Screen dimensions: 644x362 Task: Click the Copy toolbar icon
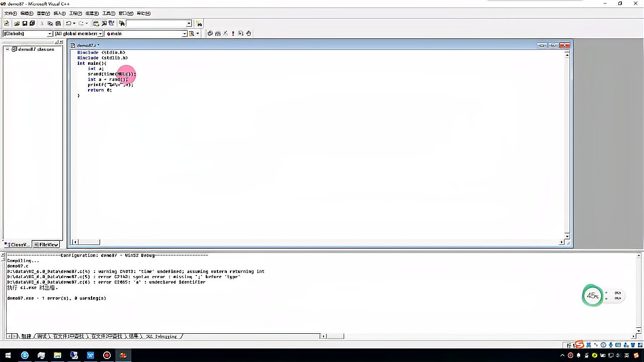pos(50,23)
